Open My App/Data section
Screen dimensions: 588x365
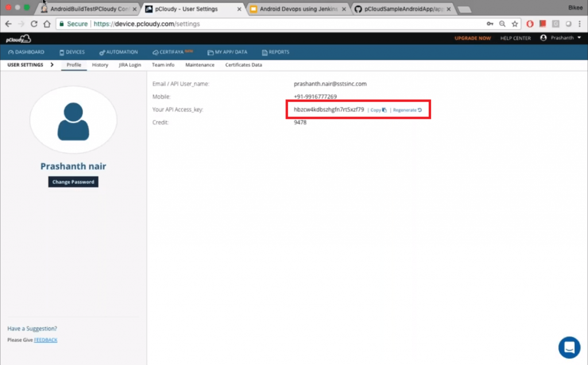point(227,52)
